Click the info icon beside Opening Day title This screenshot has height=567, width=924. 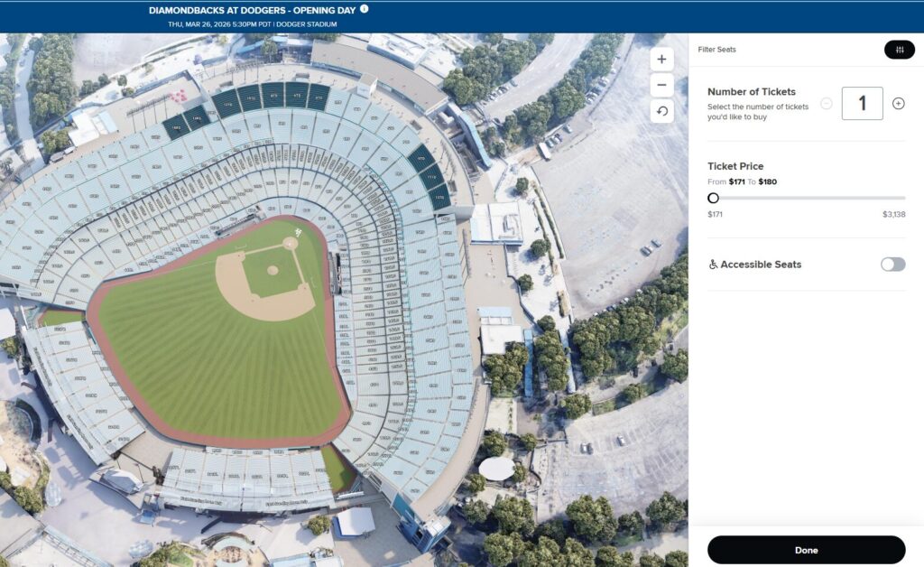(365, 9)
